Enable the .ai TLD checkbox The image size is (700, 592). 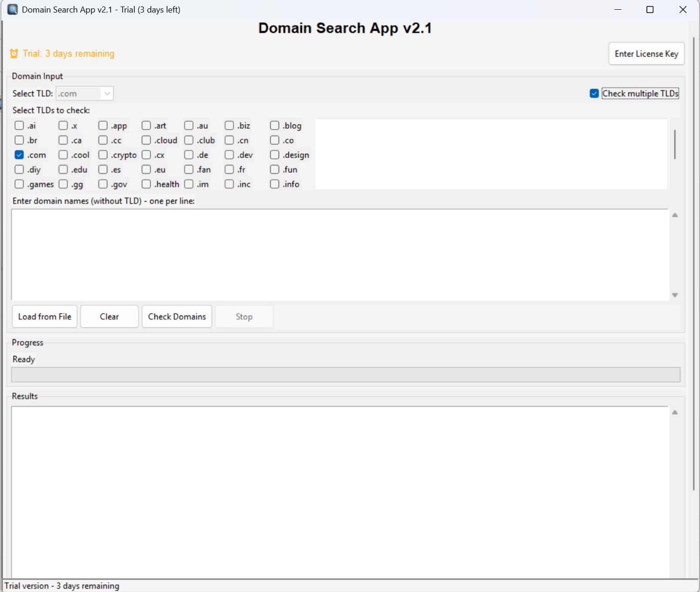tap(19, 125)
